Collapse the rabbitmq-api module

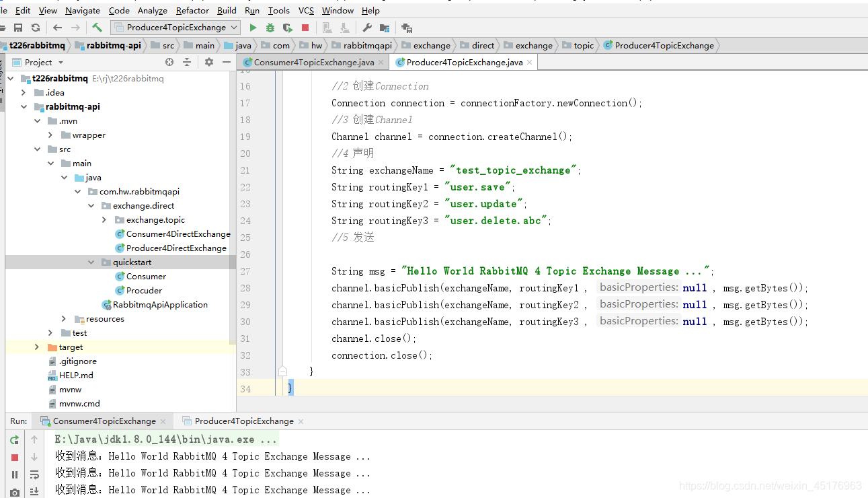point(24,106)
